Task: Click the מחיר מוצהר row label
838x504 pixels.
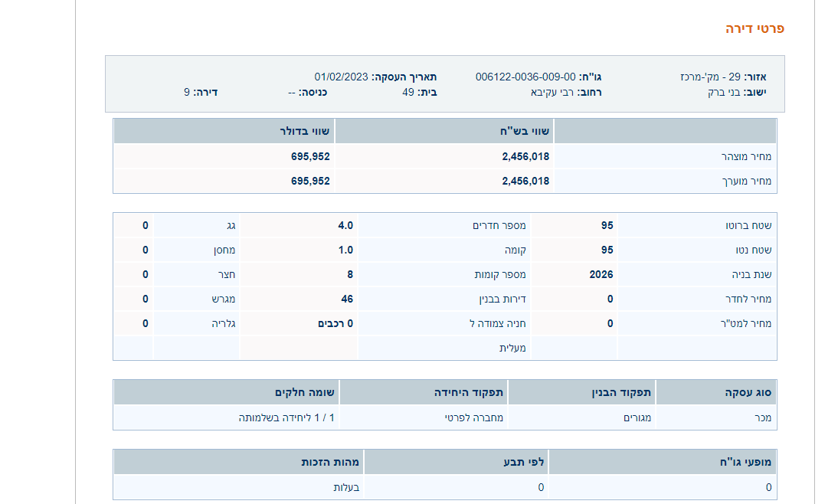Action: click(x=746, y=156)
